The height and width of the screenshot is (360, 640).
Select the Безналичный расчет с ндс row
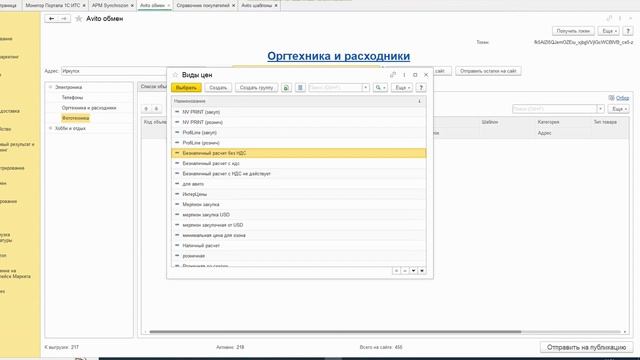(x=299, y=163)
